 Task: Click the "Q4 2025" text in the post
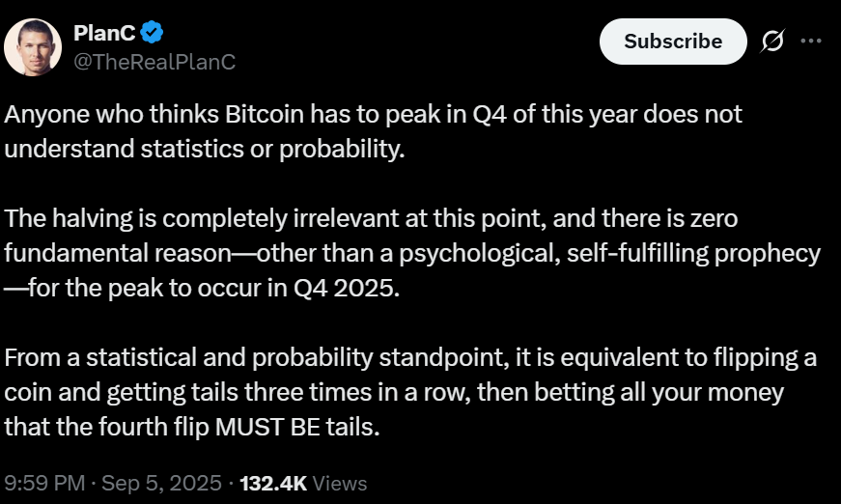click(x=359, y=289)
